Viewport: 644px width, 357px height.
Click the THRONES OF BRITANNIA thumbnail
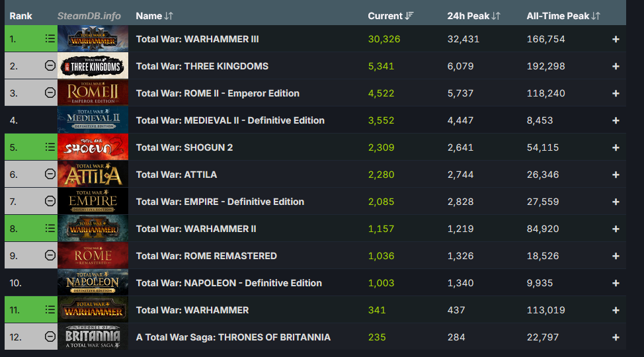pyautogui.click(x=93, y=337)
